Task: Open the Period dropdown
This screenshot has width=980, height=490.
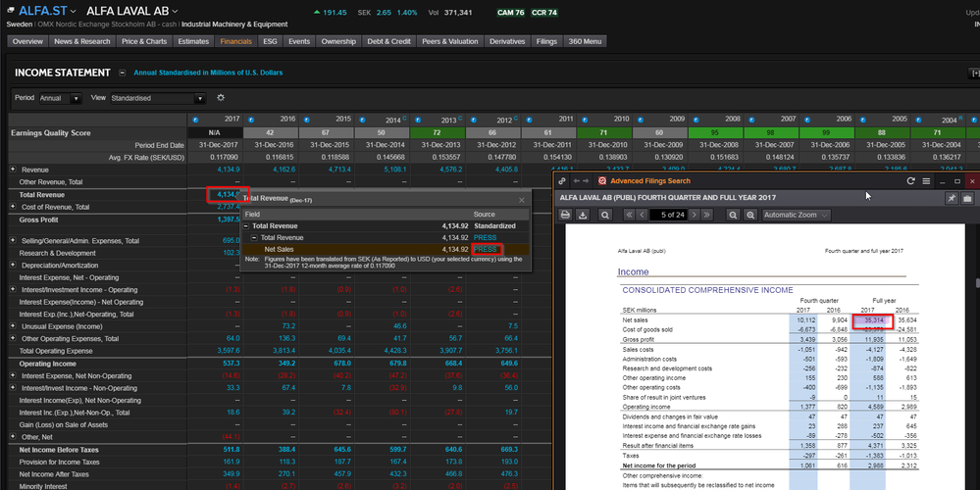Action: [x=61, y=98]
